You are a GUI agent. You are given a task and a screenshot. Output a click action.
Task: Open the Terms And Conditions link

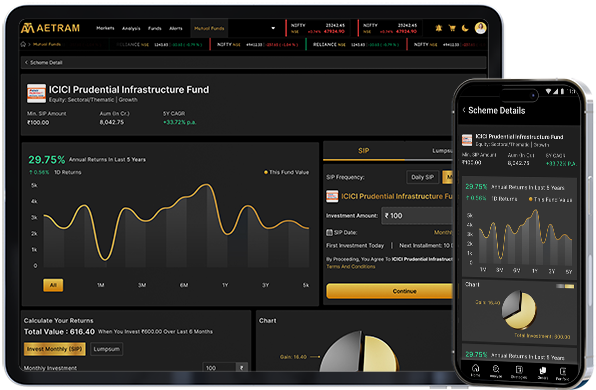pos(350,266)
